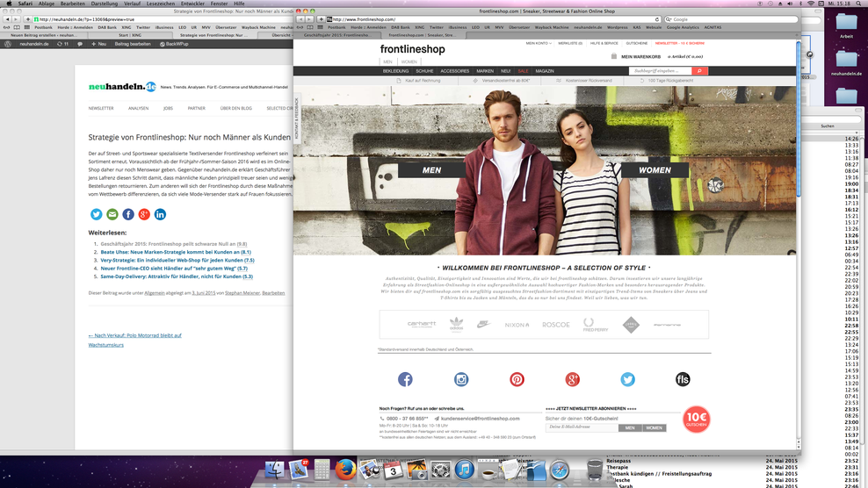Share article via Twitter icon on neuhandeln
868x488 pixels.
click(97, 214)
